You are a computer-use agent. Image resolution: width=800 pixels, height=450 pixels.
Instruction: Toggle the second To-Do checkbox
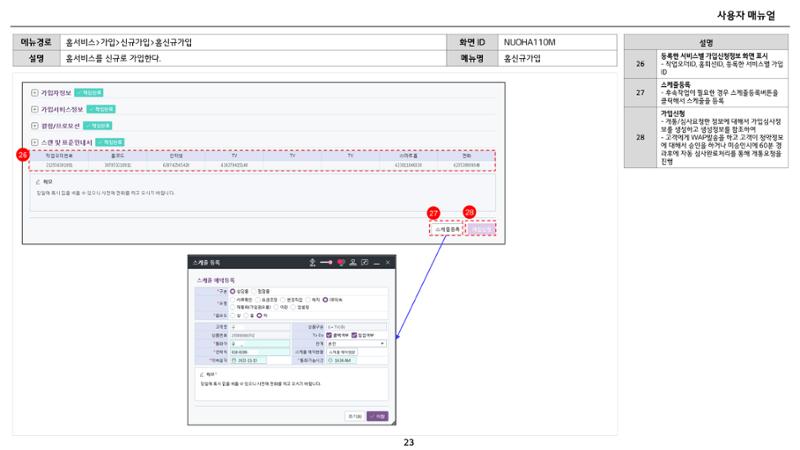pos(354,335)
